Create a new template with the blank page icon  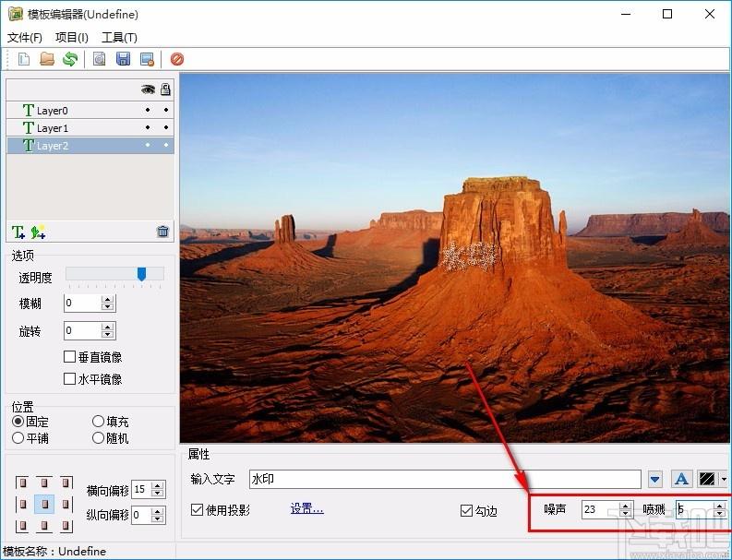24,59
